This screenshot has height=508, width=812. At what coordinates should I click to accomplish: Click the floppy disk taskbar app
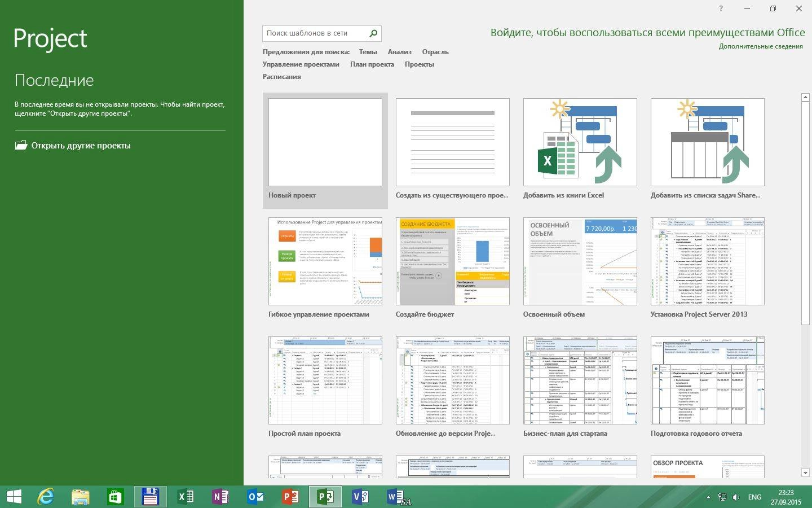(151, 497)
